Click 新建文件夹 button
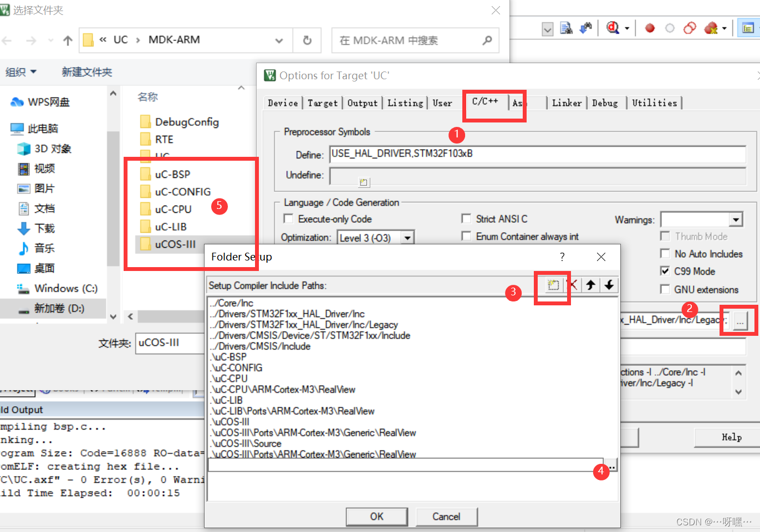 click(x=87, y=72)
